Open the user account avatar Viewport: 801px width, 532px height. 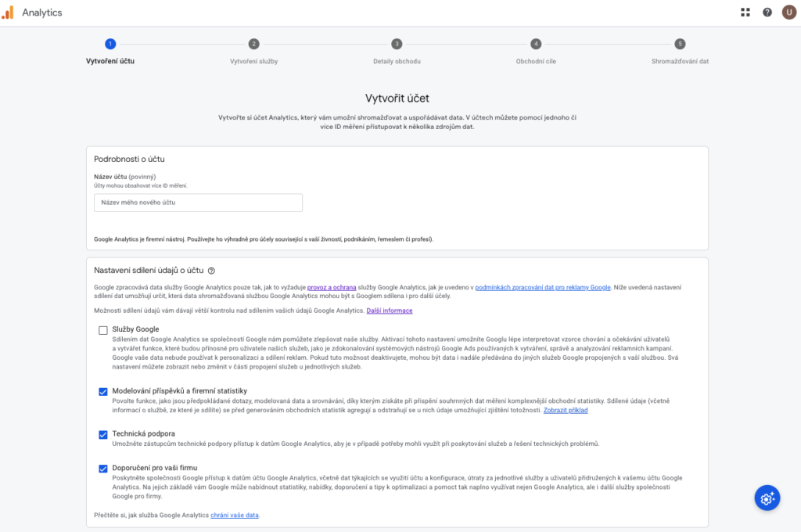click(788, 13)
